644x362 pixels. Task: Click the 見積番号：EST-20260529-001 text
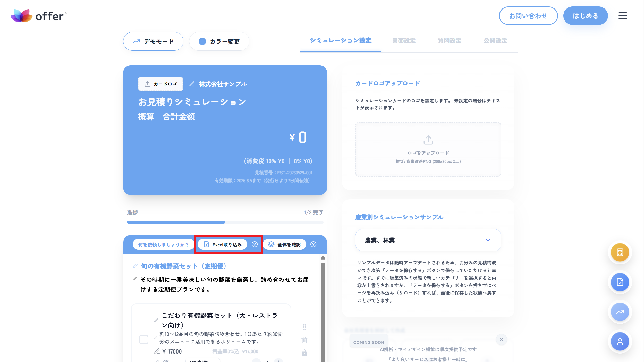(x=283, y=173)
